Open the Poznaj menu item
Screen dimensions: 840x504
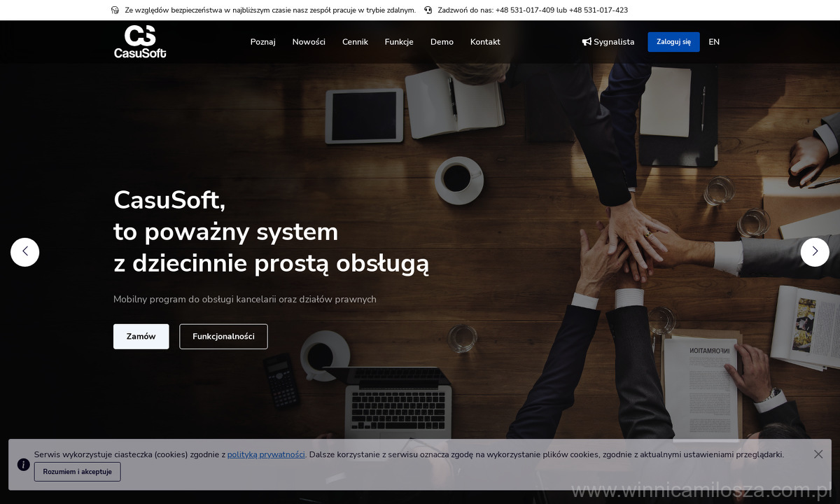tap(262, 42)
